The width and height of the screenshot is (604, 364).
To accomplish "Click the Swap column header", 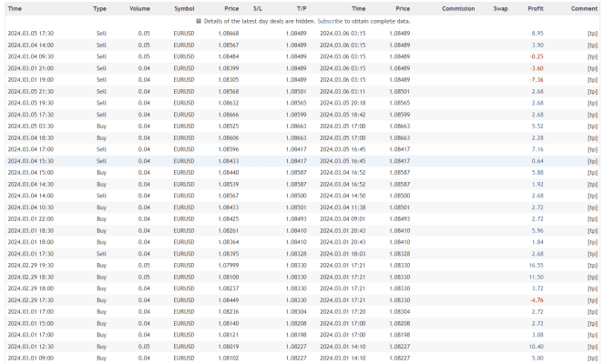I will [500, 8].
